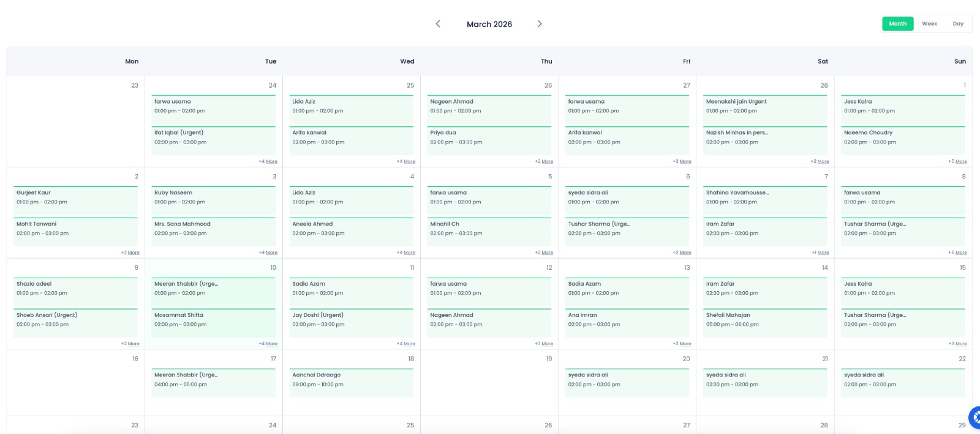Open the Meenakshi jain Urgent appointment
Screen dimensions: 980x434
click(765, 107)
